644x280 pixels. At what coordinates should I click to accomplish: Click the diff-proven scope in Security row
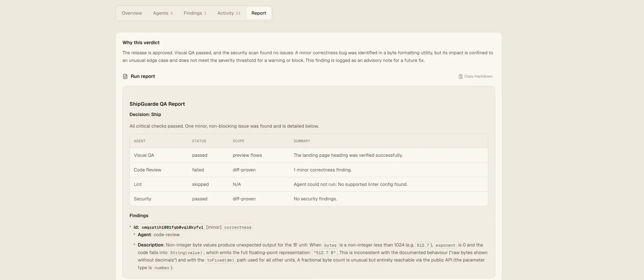(244, 199)
